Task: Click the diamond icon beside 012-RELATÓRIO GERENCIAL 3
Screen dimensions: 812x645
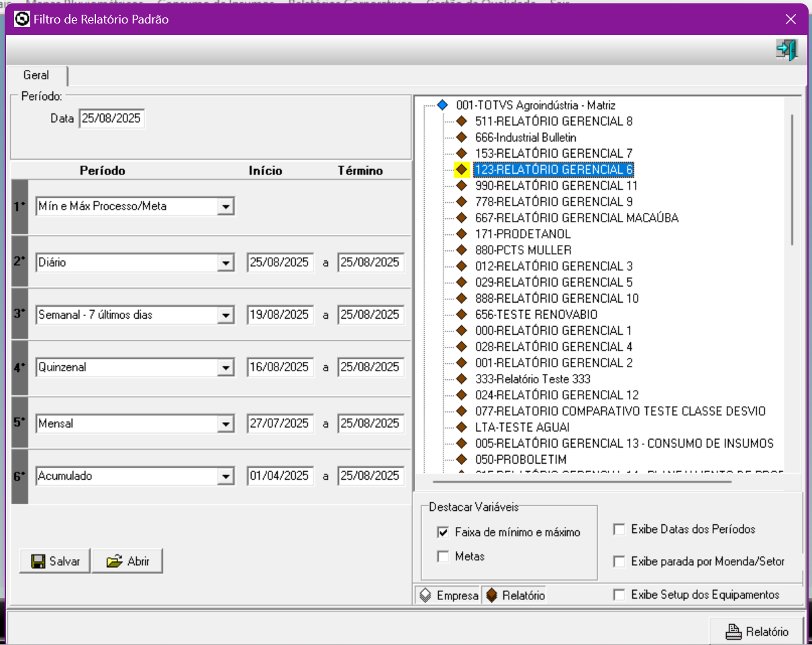Action: (462, 266)
